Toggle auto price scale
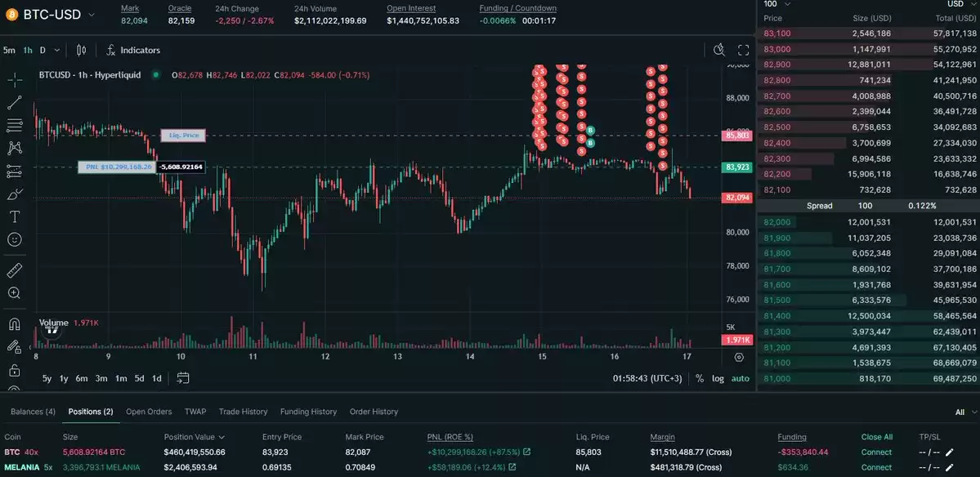The height and width of the screenshot is (477, 980). tap(741, 378)
